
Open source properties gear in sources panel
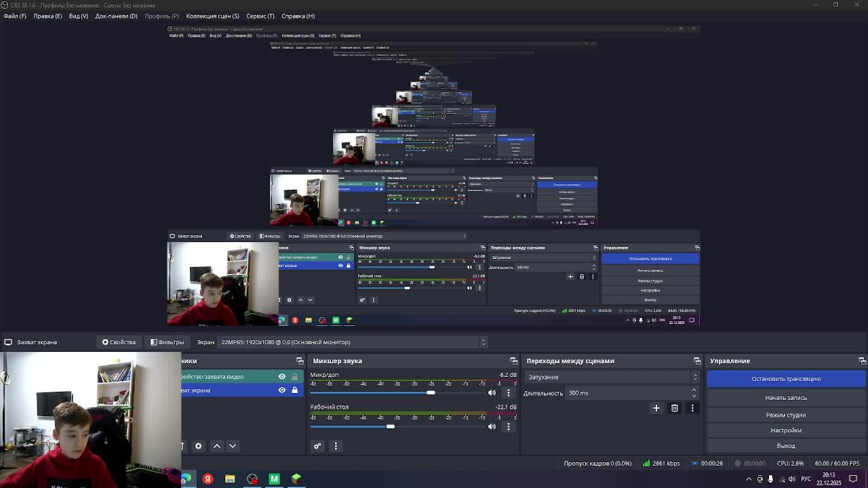198,446
